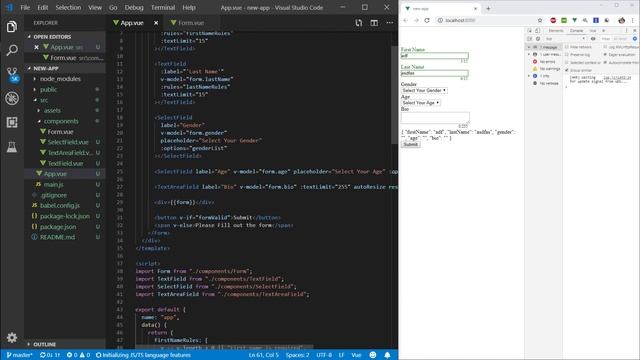Select the inspect element tool in DevTools
640x360 pixels.
(x=529, y=31)
